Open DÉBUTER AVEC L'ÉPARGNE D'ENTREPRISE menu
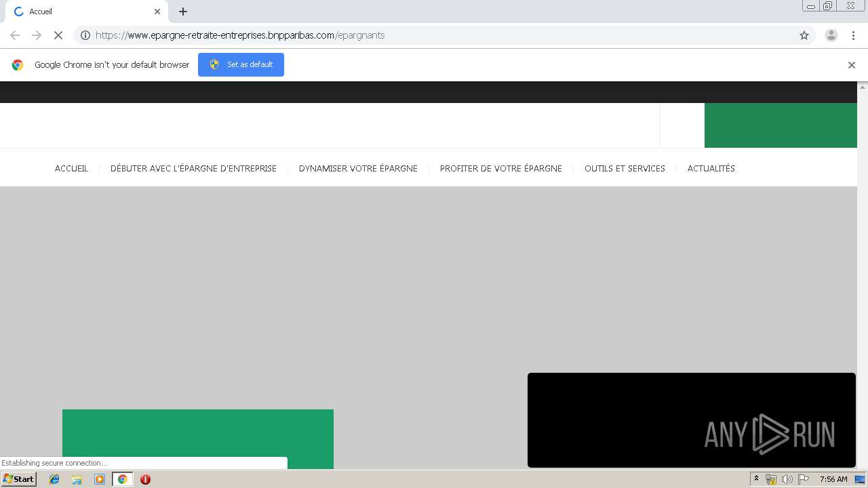The image size is (868, 488). pos(193,168)
